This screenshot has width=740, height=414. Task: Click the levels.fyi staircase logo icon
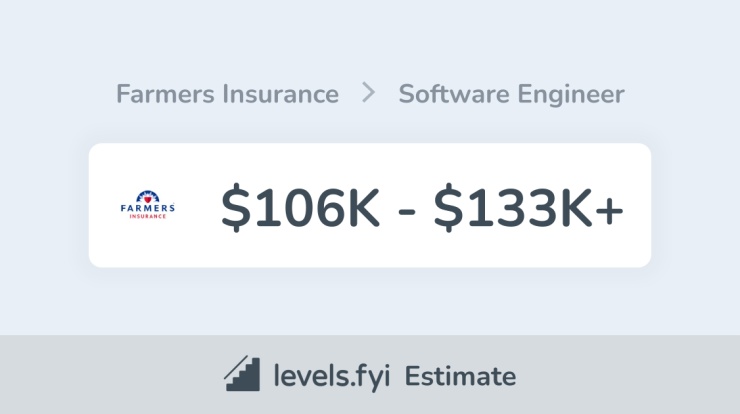point(242,373)
